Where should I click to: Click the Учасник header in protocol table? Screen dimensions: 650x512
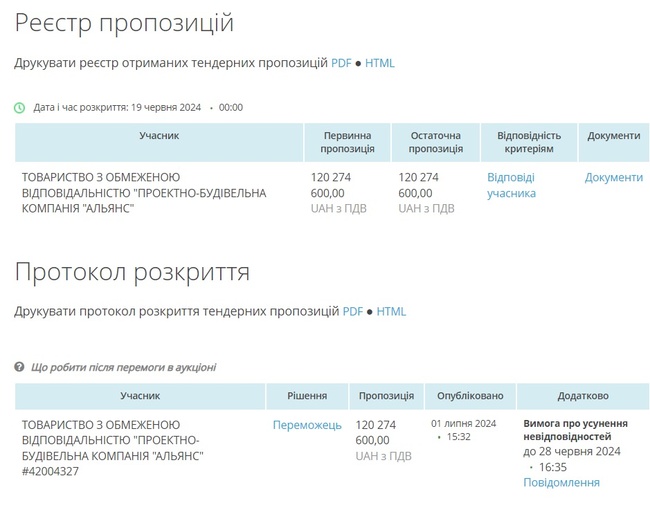tap(140, 396)
